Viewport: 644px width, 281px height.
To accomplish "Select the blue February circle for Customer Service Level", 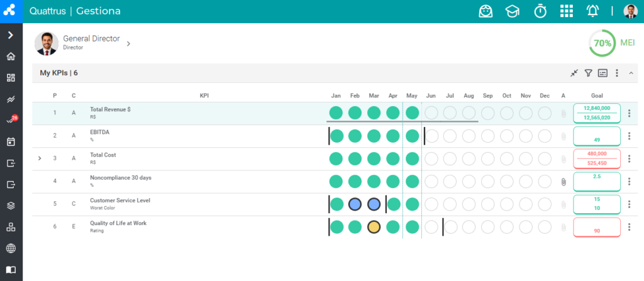I will coord(355,204).
